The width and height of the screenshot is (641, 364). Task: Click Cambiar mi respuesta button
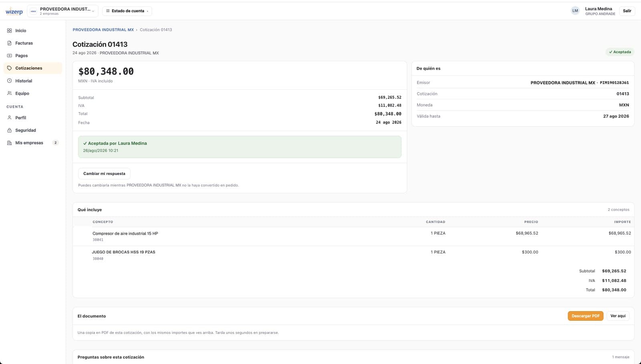104,174
